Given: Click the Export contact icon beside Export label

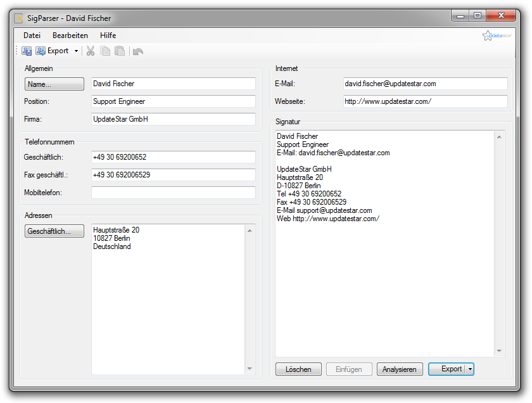Looking at the screenshot, I should 41,51.
